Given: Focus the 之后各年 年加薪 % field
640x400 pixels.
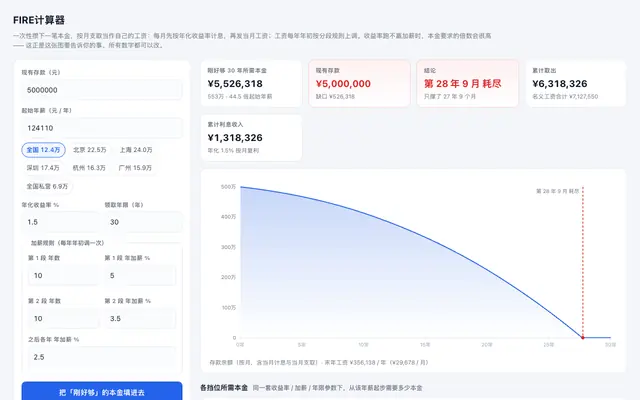Looking at the screenshot, I should pyautogui.click(x=102, y=357).
